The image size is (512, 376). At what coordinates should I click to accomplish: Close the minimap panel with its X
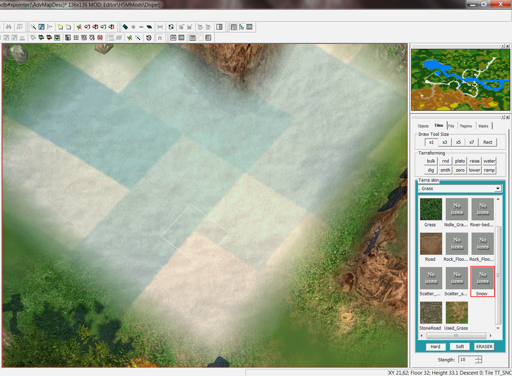tap(508, 46)
